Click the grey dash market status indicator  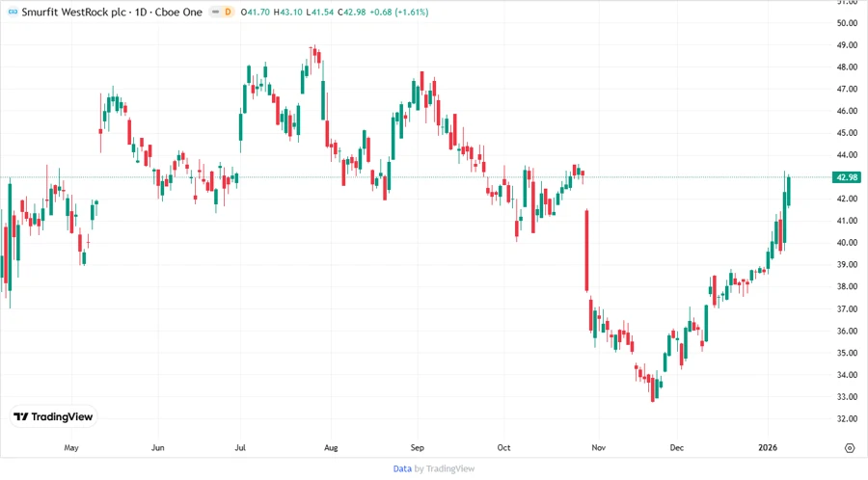point(215,12)
